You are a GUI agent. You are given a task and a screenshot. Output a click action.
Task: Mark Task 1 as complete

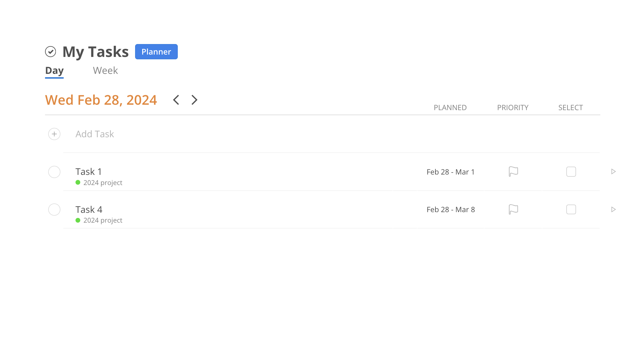pyautogui.click(x=54, y=172)
